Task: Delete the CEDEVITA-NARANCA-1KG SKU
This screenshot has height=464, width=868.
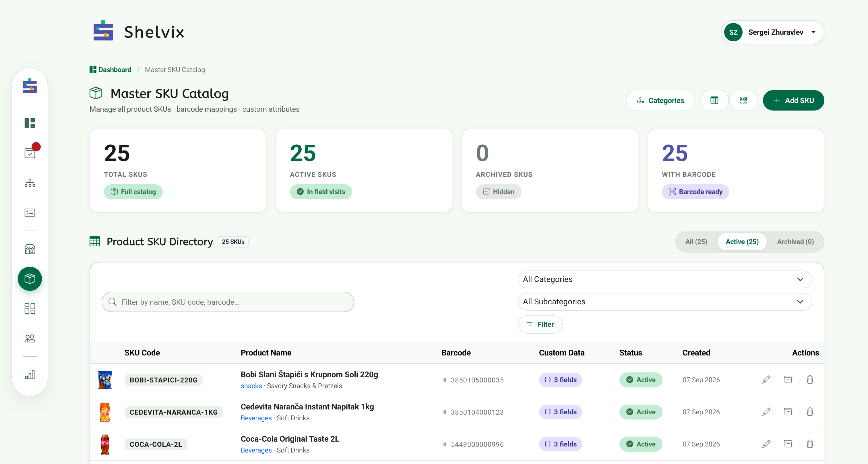Action: click(810, 412)
